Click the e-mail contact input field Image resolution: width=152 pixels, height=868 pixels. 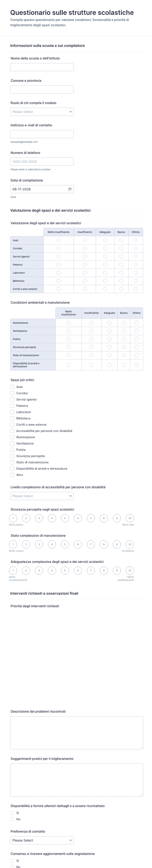(42, 134)
